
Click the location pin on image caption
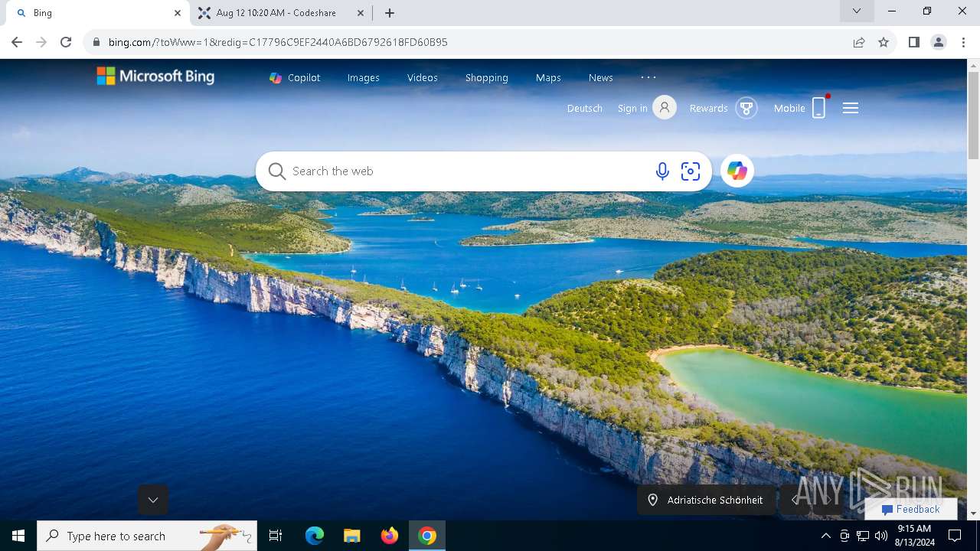click(x=653, y=500)
